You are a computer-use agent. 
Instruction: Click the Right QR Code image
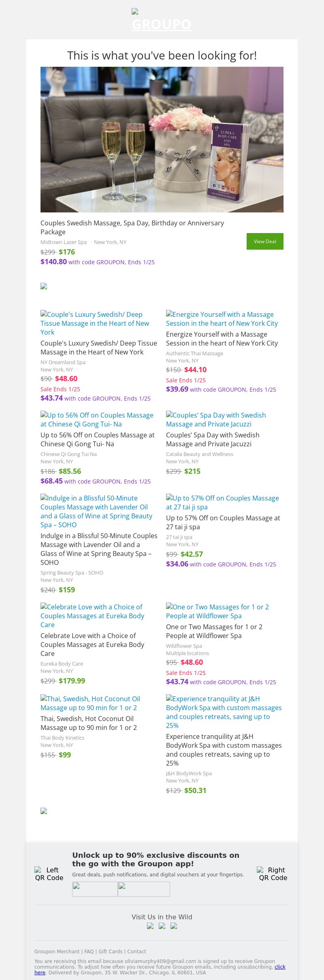pyautogui.click(x=273, y=874)
